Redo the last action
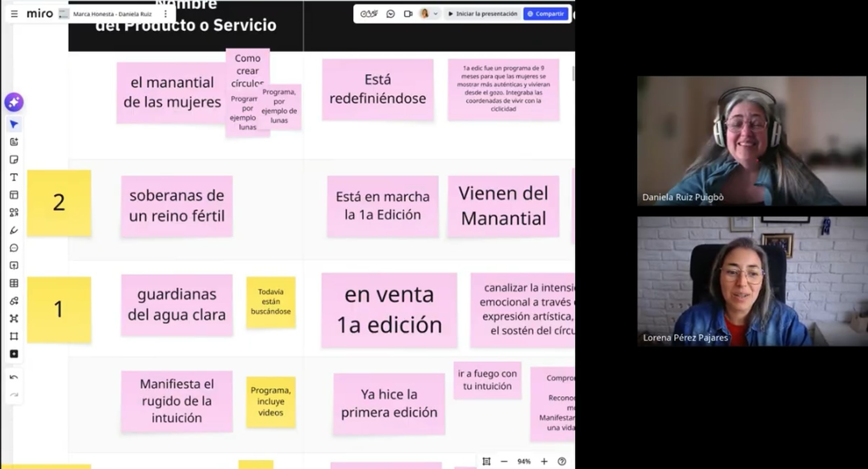 pos(14,395)
